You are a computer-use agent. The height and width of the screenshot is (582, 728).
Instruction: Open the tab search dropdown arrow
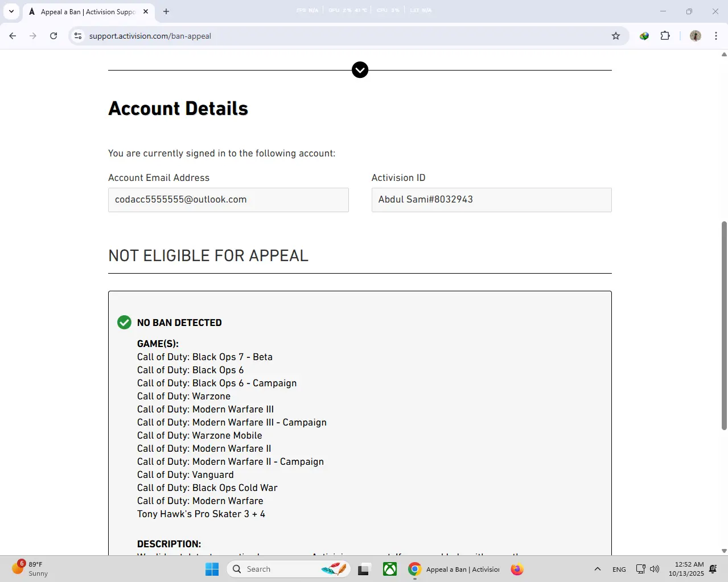(x=11, y=11)
